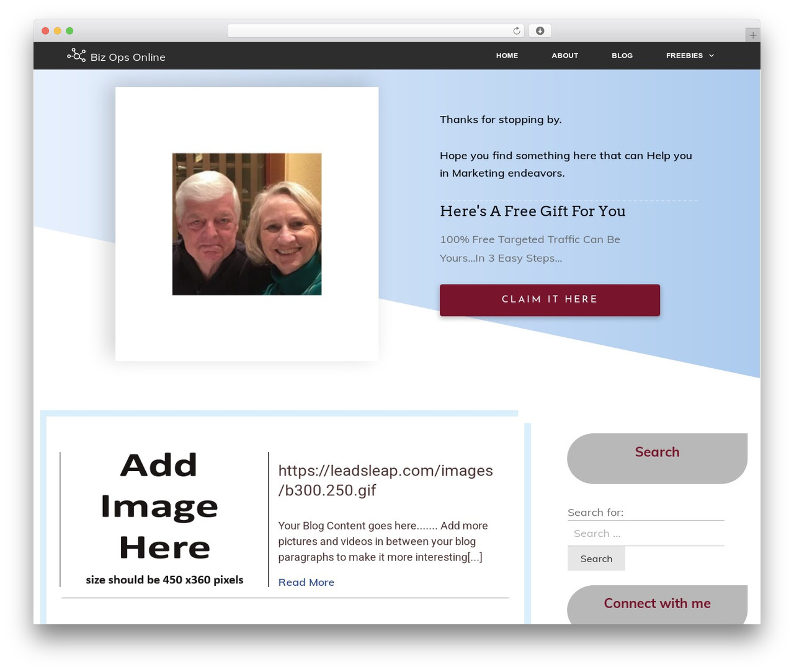Click the Connect with me heading
Screen dimensions: 794x672
(657, 604)
